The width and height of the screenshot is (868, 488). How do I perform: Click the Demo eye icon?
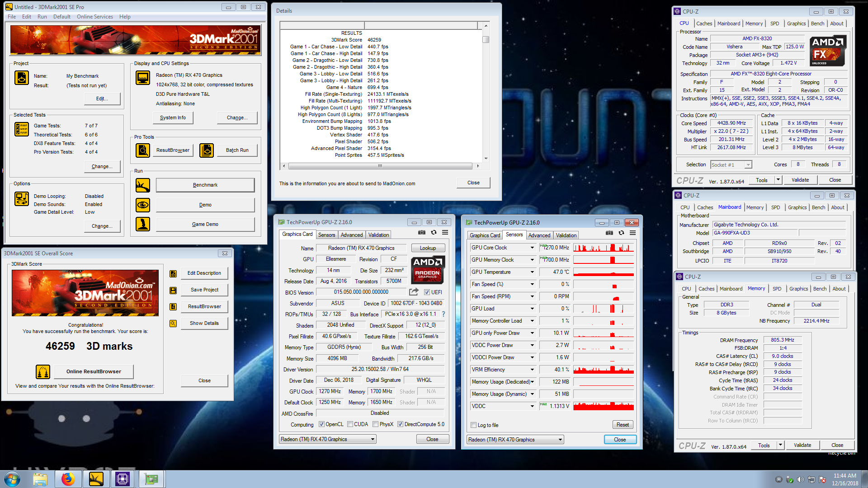point(143,205)
